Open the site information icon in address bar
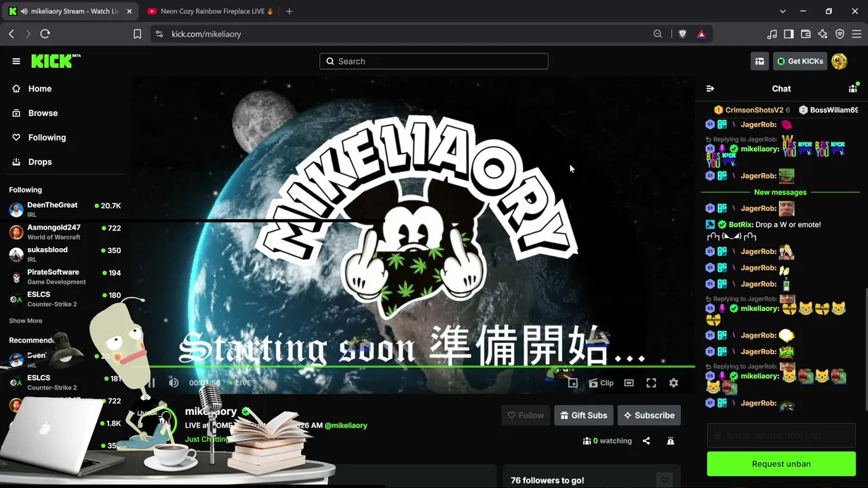This screenshot has height=488, width=868. 159,34
